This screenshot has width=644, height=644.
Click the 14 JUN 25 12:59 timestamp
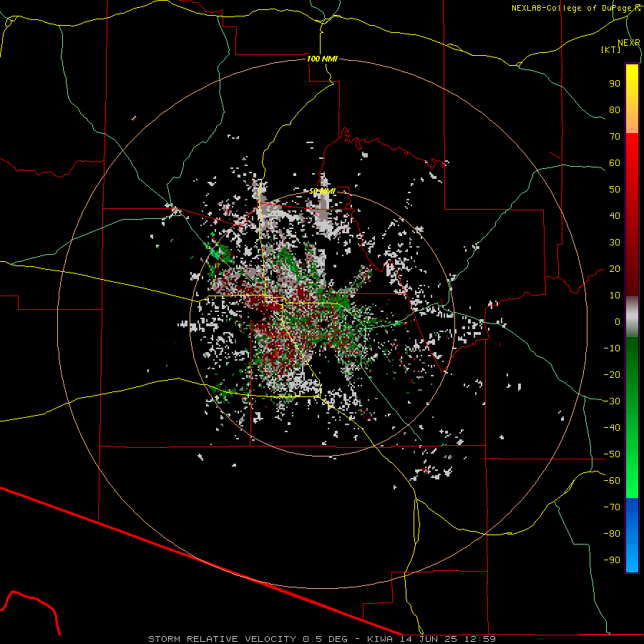pyautogui.click(x=447, y=639)
